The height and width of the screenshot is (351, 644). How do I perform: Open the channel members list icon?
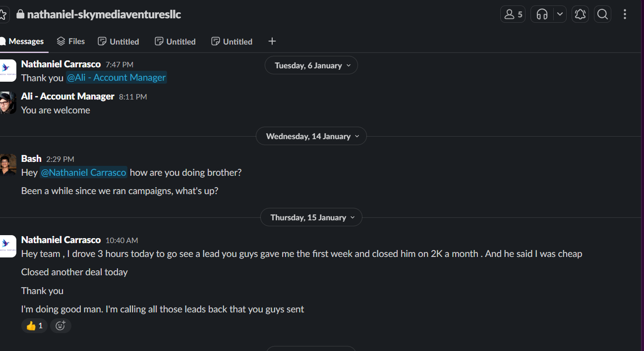(x=513, y=14)
